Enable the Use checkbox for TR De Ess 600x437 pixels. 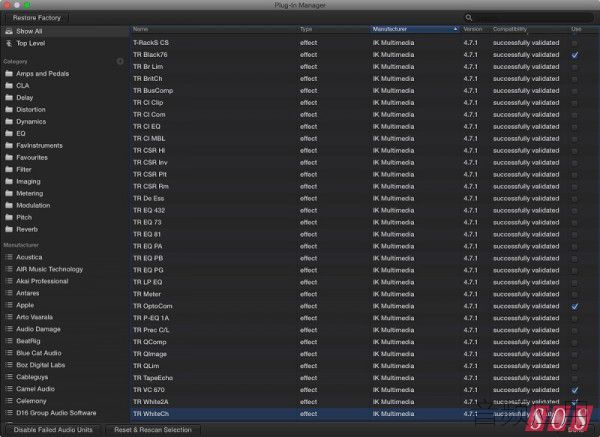[x=574, y=199]
